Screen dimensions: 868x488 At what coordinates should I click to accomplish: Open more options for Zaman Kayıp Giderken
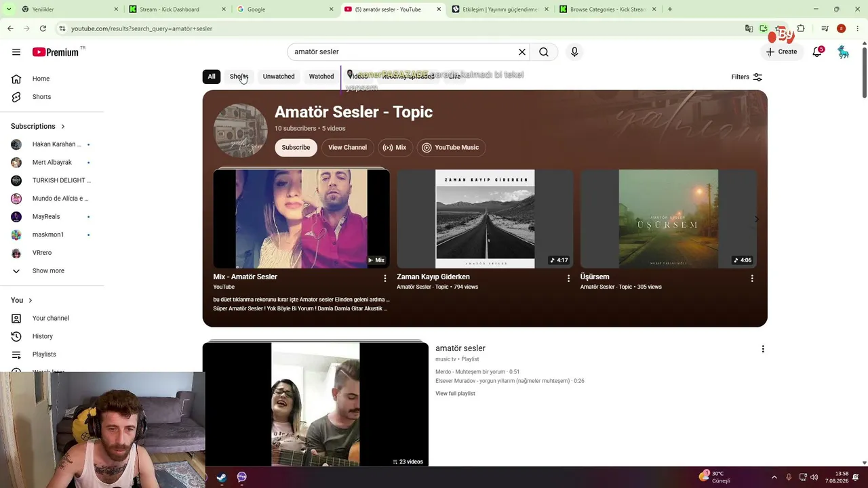point(568,279)
